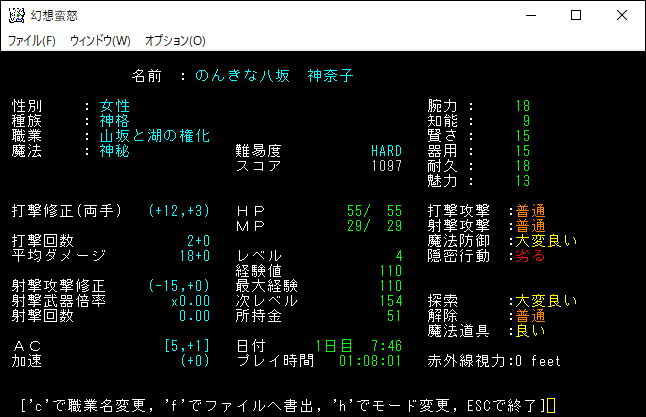The image size is (646, 417).
Task: Select the 職業 value 山坂と湖の権化
Action: pos(154,136)
